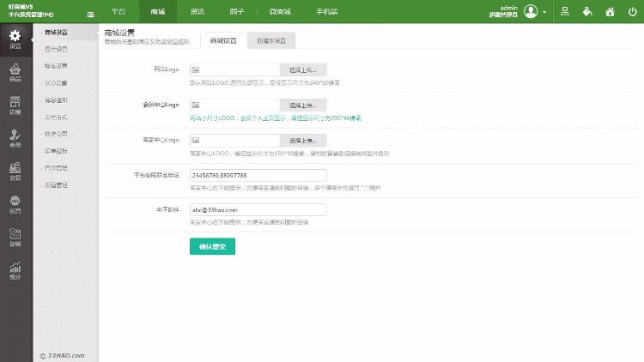
Task: Open the 设置 gear section in sidebar
Action: coord(15,39)
